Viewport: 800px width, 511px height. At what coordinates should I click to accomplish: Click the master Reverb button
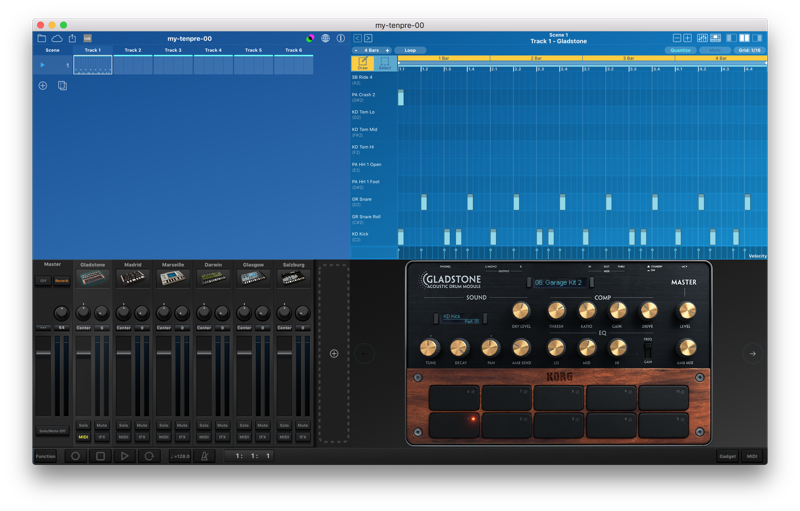point(62,281)
